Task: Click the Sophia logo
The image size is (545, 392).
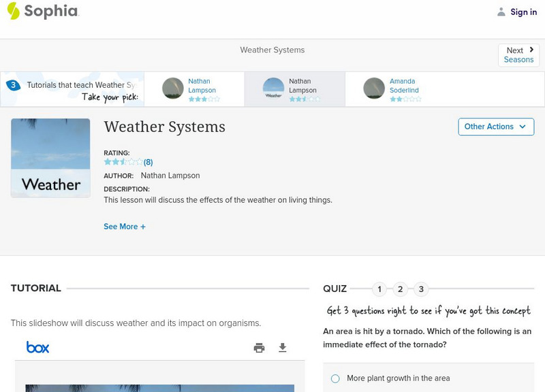Action: pyautogui.click(x=43, y=12)
